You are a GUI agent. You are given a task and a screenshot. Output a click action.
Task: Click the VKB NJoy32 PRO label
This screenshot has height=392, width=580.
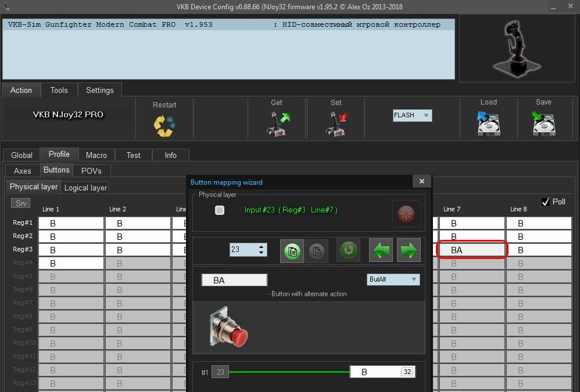(68, 114)
